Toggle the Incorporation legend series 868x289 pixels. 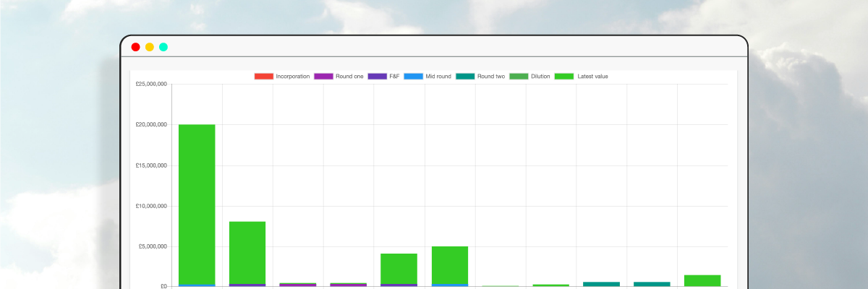point(282,77)
